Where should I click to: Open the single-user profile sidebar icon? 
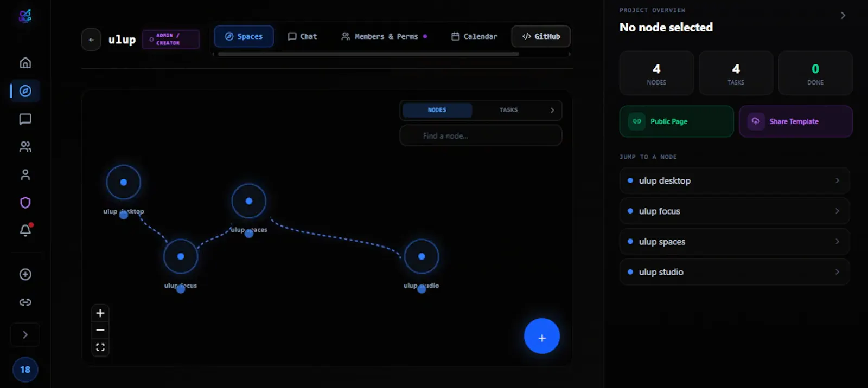coord(25,174)
